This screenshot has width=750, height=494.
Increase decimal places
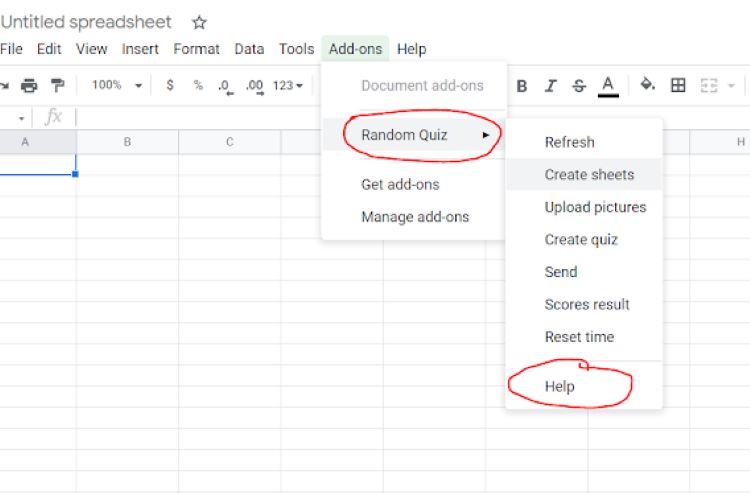(x=254, y=87)
